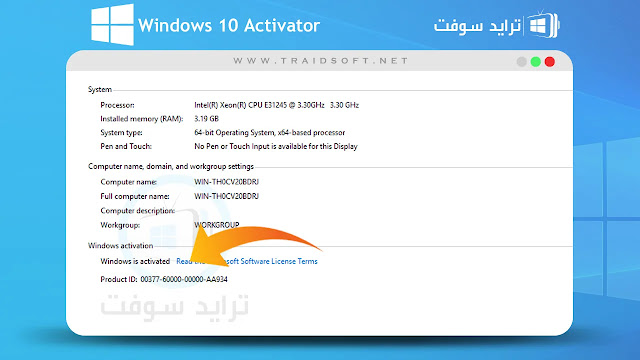Click the System type label
This screenshot has height=360, width=640.
pyautogui.click(x=121, y=133)
